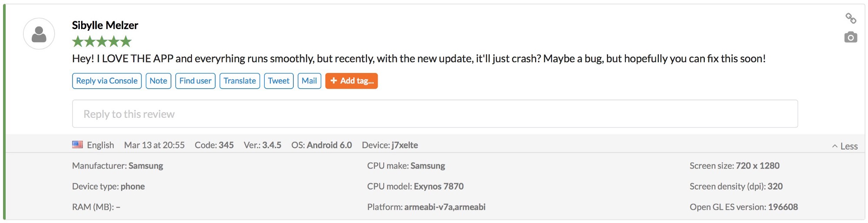Translate this review

tap(240, 81)
